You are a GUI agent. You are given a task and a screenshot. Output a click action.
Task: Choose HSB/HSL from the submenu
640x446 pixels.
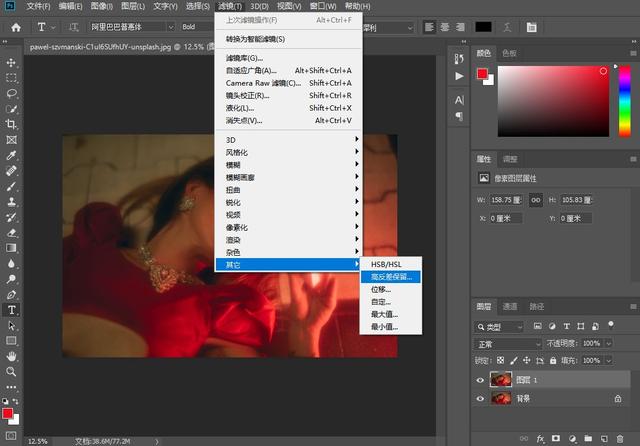pos(391,264)
